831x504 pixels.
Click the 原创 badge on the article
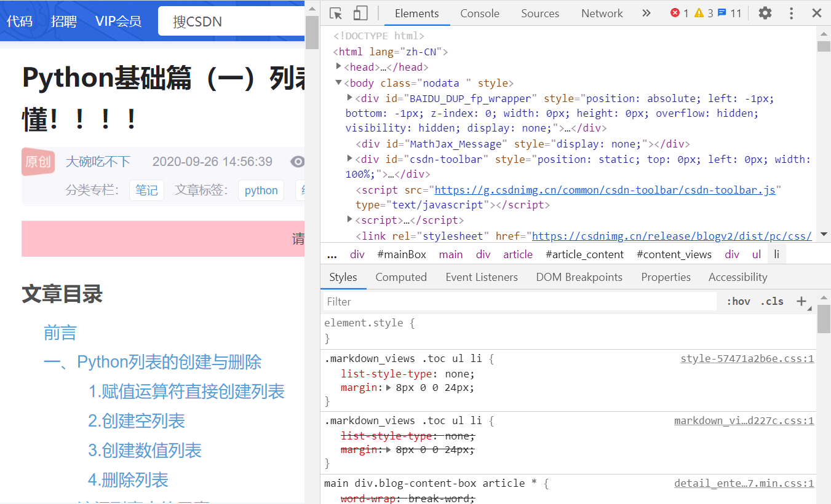pyautogui.click(x=38, y=162)
